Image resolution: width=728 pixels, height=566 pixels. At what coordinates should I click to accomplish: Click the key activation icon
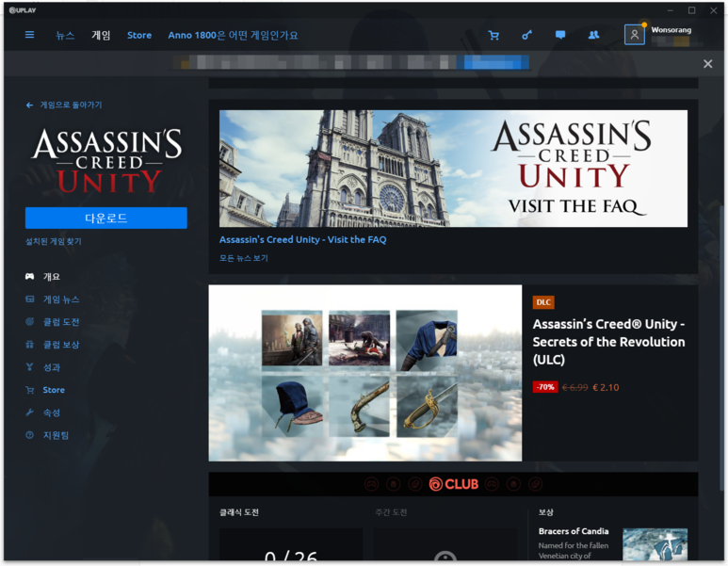click(x=526, y=35)
